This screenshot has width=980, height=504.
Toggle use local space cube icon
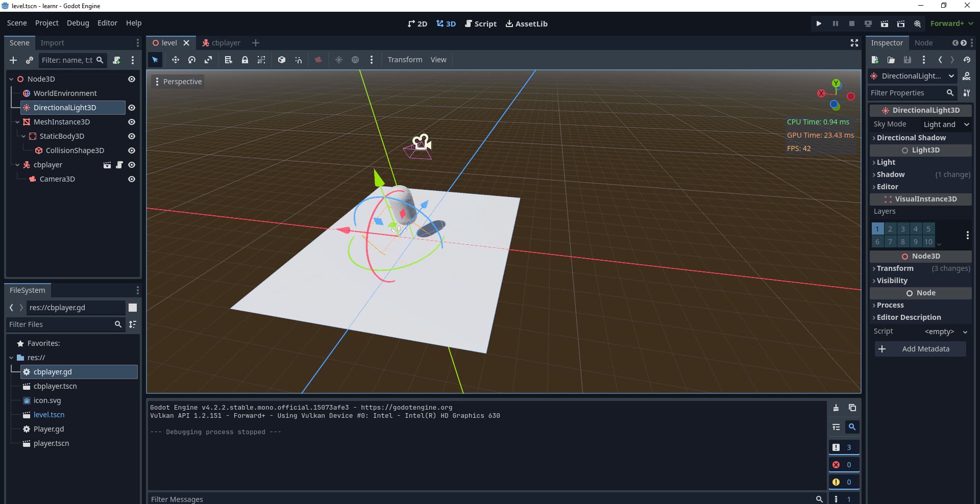[281, 60]
